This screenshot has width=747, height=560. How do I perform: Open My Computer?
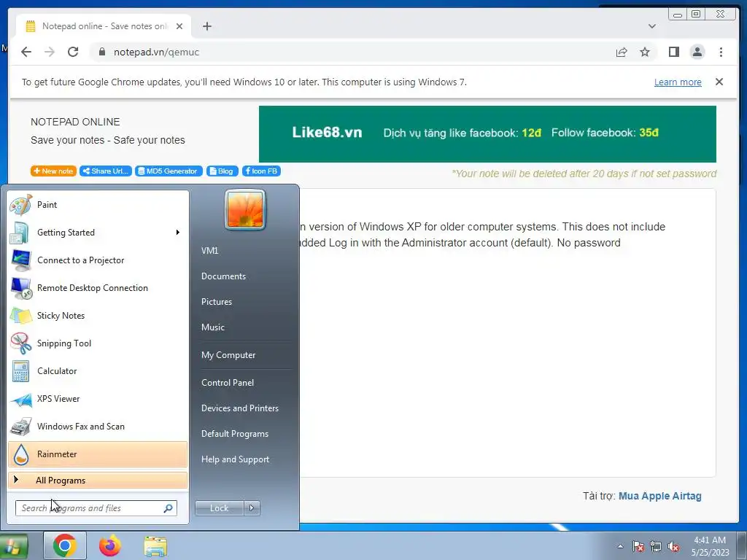228,355
